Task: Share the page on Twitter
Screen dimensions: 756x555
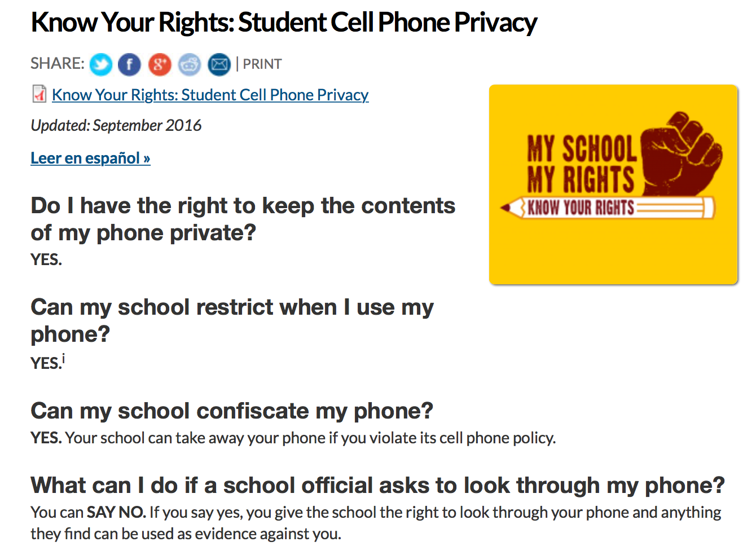Action: point(101,64)
